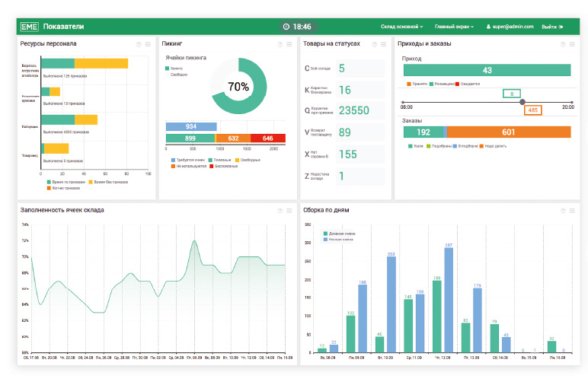Image resolution: width=588 pixels, height=385 pixels.
Task: Open help for Ресурсы персонала panel
Action: (138, 44)
